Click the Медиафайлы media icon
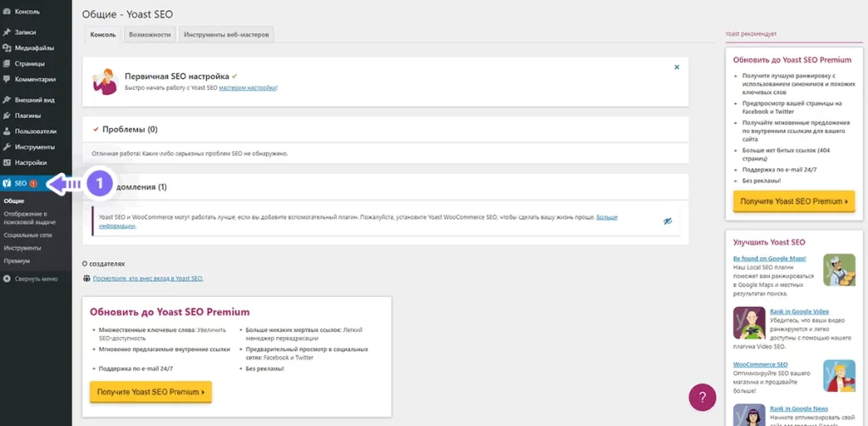The width and height of the screenshot is (868, 426). click(x=7, y=48)
